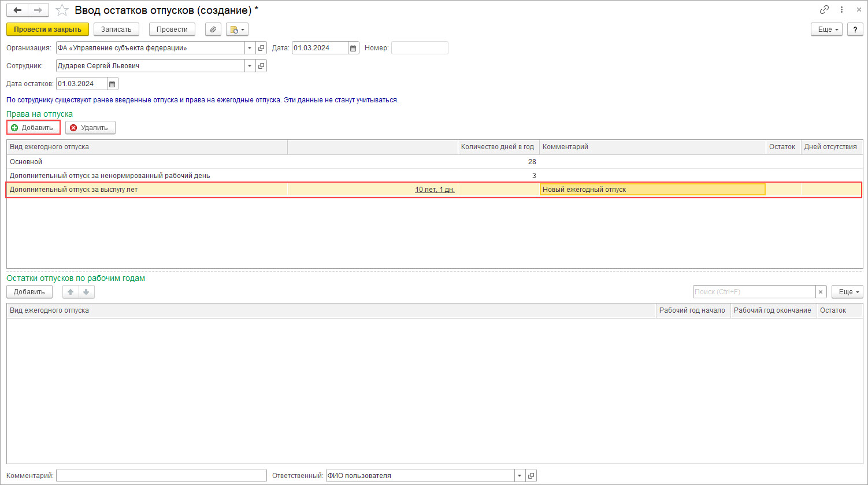Click the yellow Провести и закрыть button
868x485 pixels.
click(x=47, y=29)
